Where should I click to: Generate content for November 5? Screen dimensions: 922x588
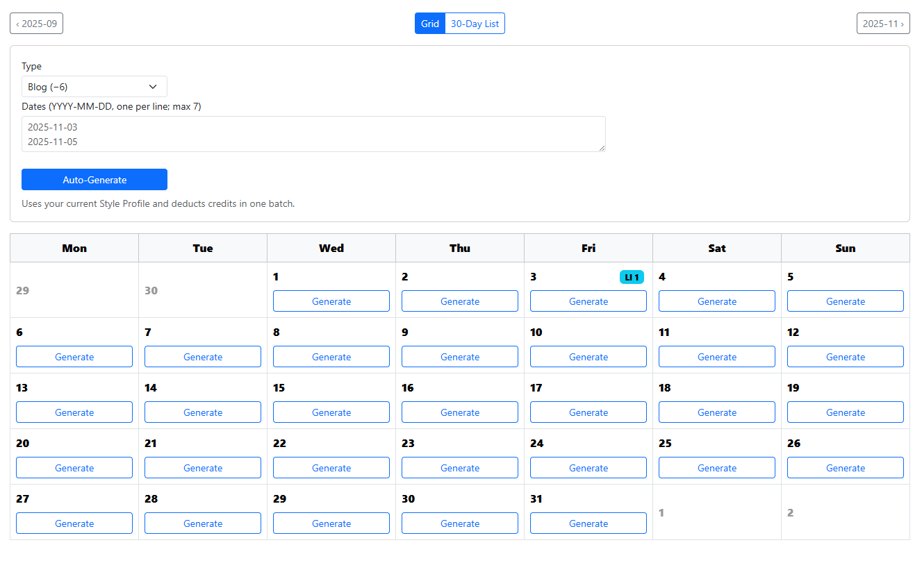[x=845, y=301]
